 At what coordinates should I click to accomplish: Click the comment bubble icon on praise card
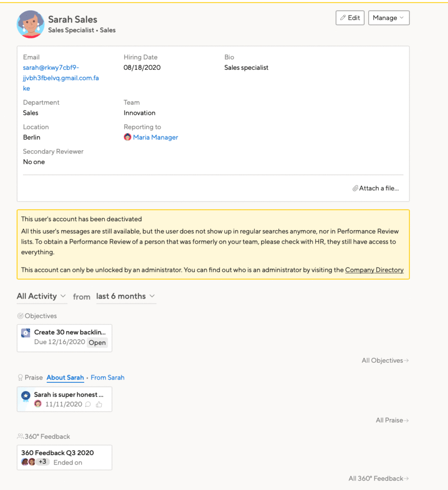coord(88,404)
